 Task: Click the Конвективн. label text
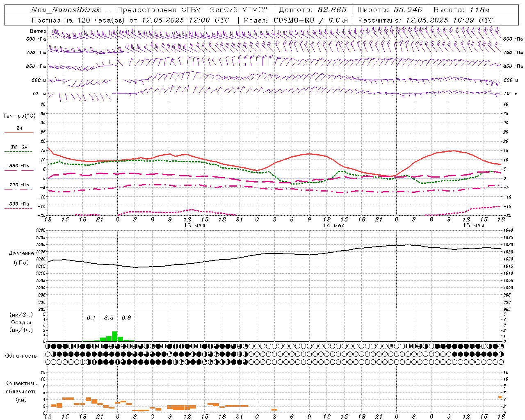click(21, 383)
